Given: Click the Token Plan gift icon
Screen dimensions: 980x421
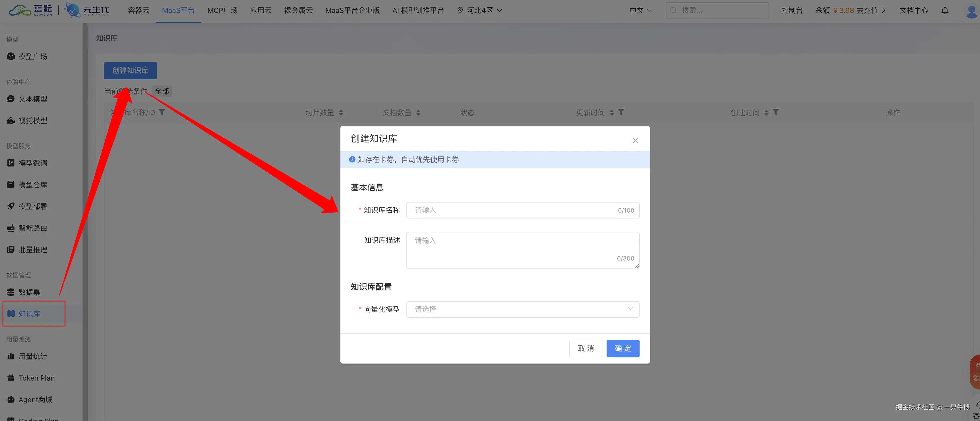Looking at the screenshot, I should click(x=11, y=378).
